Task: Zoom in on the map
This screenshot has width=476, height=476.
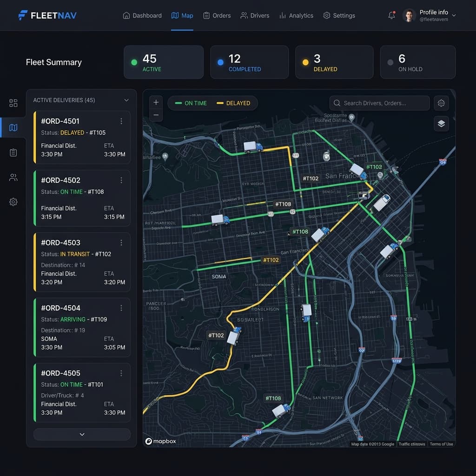Action: (x=156, y=102)
